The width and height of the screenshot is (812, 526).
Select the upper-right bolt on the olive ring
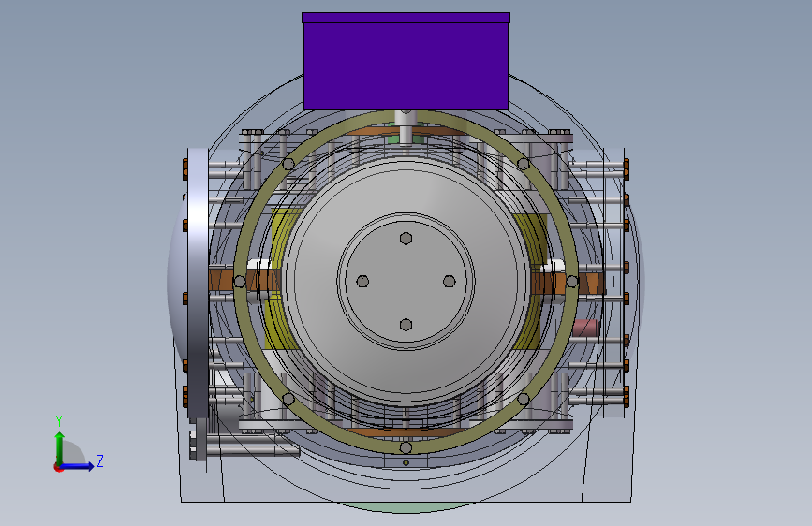click(x=524, y=164)
